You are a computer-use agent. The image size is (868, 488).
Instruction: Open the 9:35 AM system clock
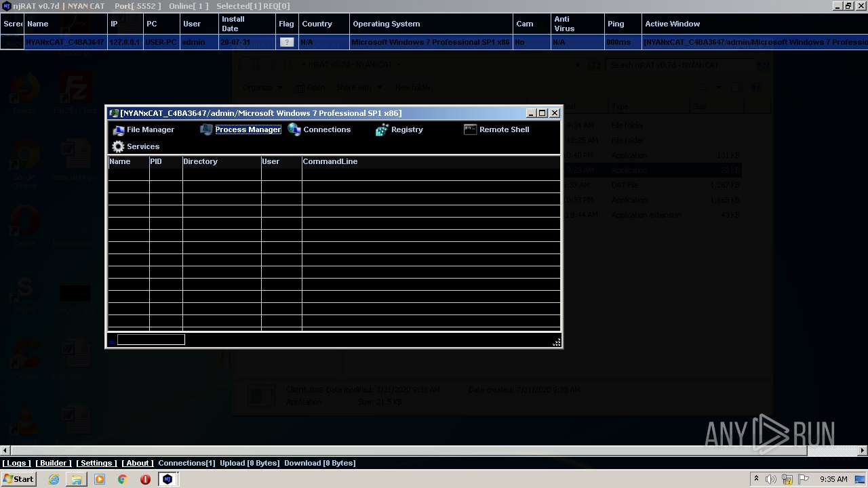[833, 479]
